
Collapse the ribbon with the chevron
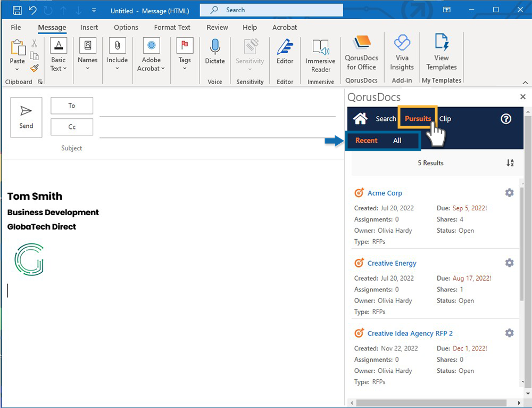coord(525,83)
